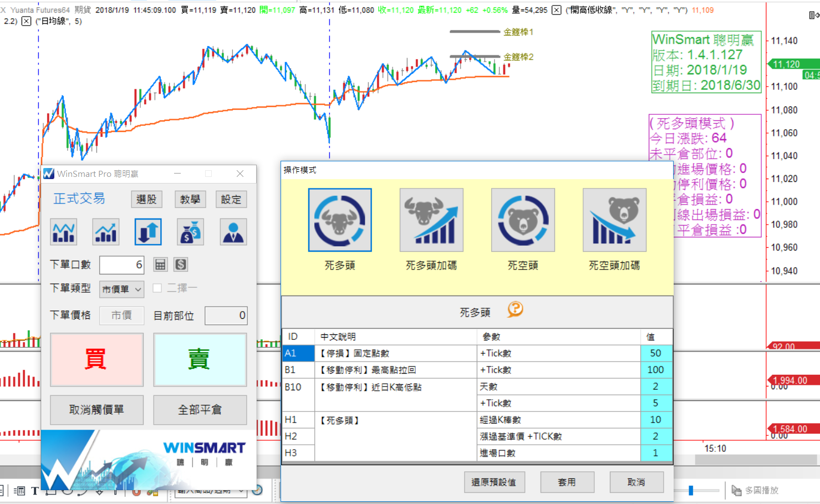Click the list calculator icon in bottom toolbar
The width and height of the screenshot is (820, 504).
tap(19, 491)
